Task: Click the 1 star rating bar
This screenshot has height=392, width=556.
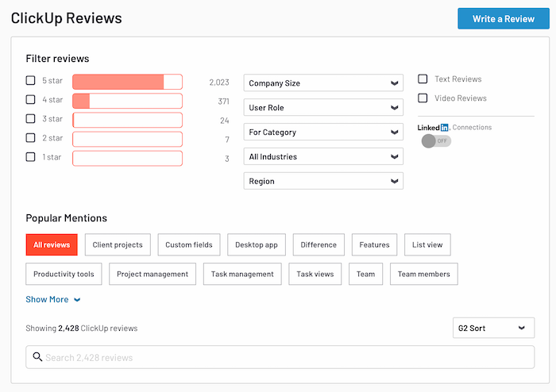Action: [x=127, y=158]
